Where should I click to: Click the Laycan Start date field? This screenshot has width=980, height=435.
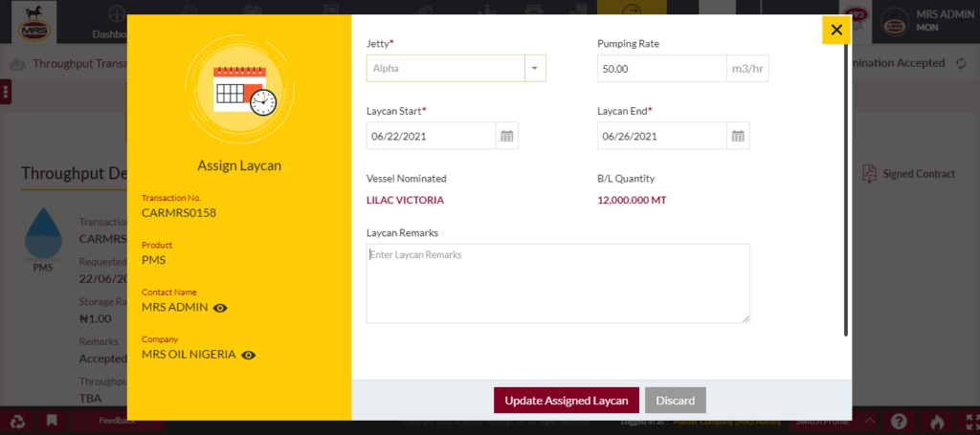pyautogui.click(x=432, y=136)
